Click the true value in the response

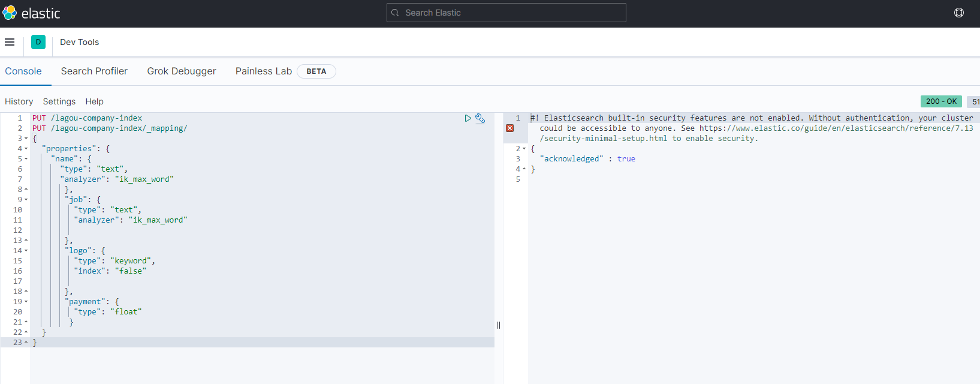coord(626,159)
